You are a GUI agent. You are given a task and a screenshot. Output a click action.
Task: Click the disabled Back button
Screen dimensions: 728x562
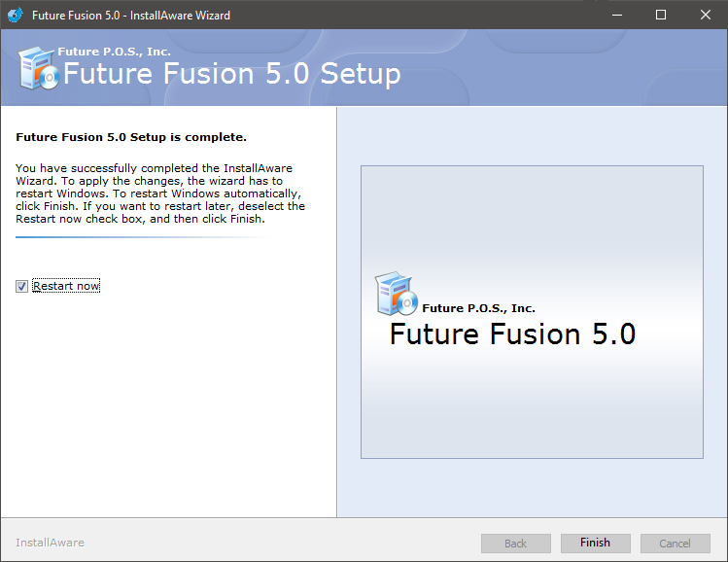coord(516,543)
